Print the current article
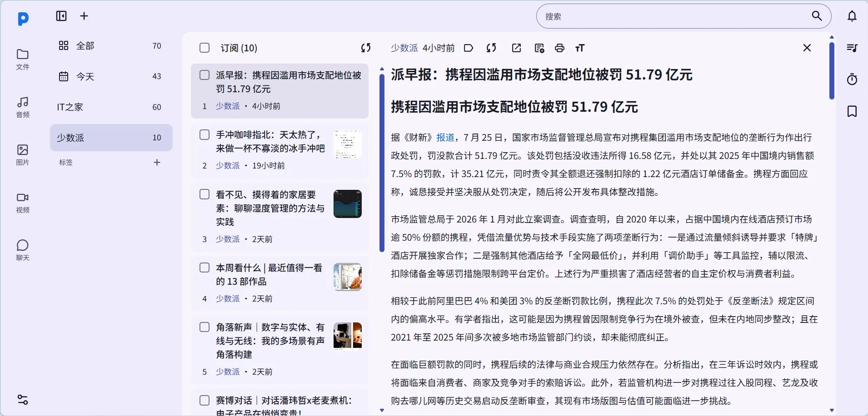Viewport: 868px width, 416px height. click(560, 48)
